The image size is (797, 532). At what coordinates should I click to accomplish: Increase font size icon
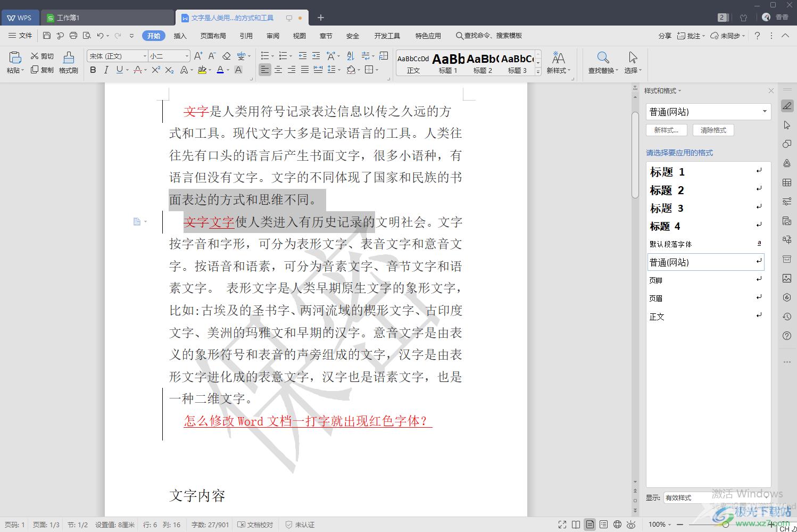click(x=198, y=56)
